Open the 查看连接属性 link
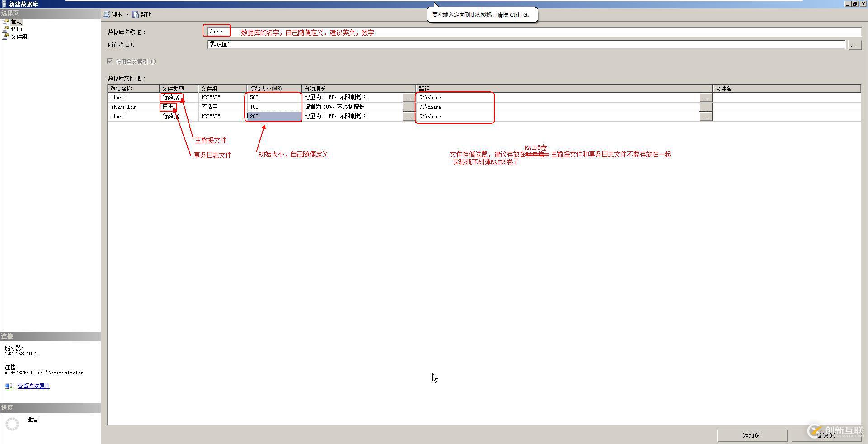 click(x=33, y=386)
